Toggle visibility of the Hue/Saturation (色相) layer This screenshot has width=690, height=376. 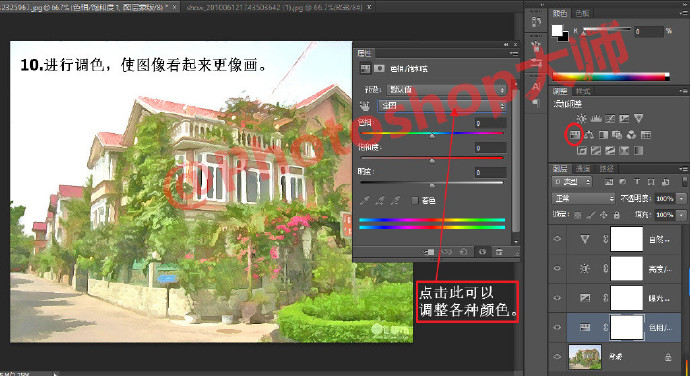pyautogui.click(x=557, y=327)
